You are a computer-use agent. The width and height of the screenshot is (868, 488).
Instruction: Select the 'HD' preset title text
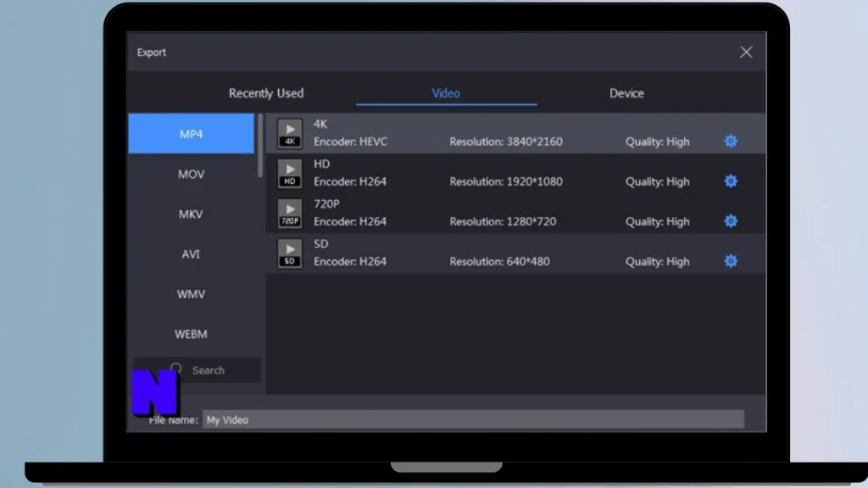point(321,164)
